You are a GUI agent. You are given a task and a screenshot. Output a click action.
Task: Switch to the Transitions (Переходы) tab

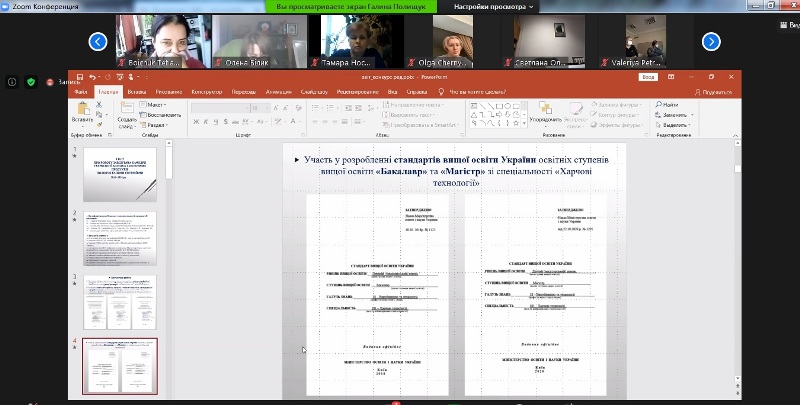click(x=243, y=91)
